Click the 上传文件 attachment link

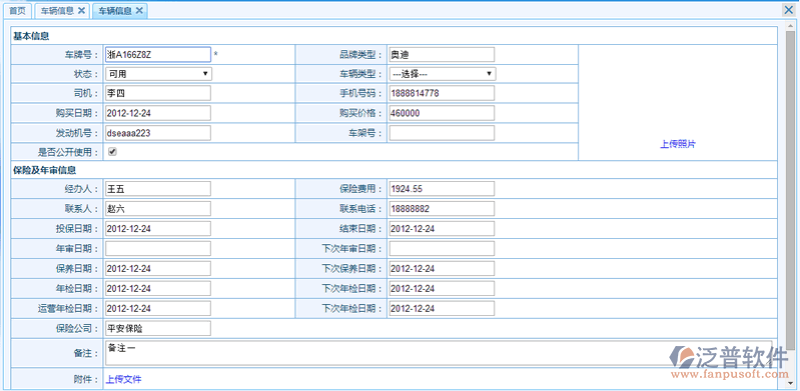point(123,379)
